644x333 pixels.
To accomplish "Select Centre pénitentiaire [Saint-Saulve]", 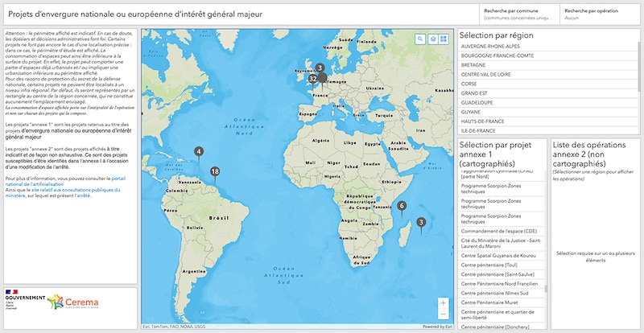I will pyautogui.click(x=501, y=275).
